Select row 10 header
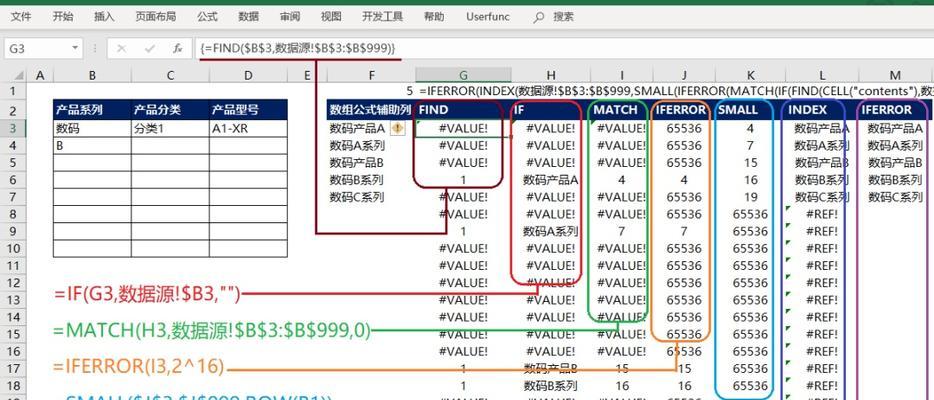 15,249
